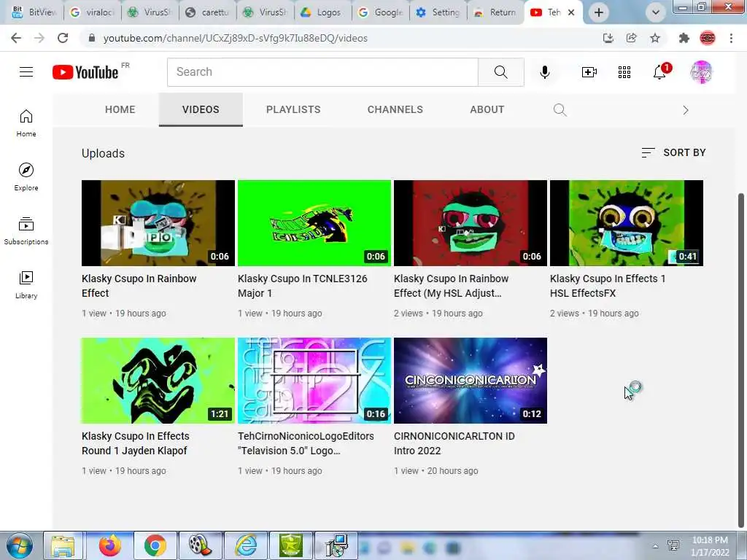The image size is (747, 560).
Task: Open the red HSL Adjust video thumbnail
Action: [x=471, y=223]
